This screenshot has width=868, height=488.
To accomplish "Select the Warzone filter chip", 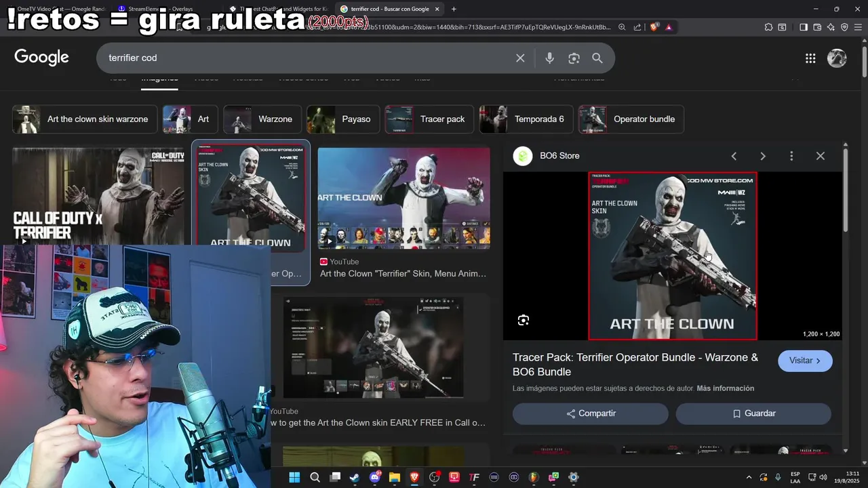I will (x=262, y=119).
